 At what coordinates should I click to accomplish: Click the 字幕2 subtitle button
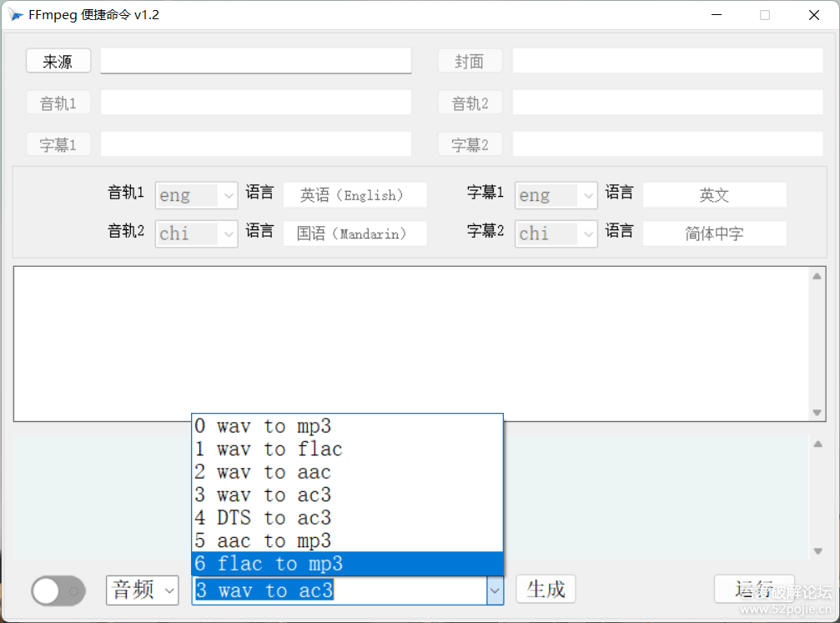470,143
